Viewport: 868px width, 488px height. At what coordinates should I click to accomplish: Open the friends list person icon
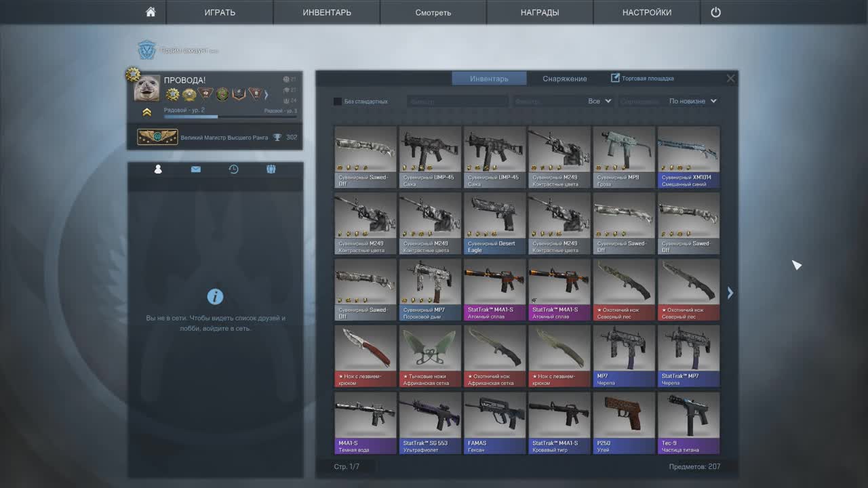coord(158,169)
